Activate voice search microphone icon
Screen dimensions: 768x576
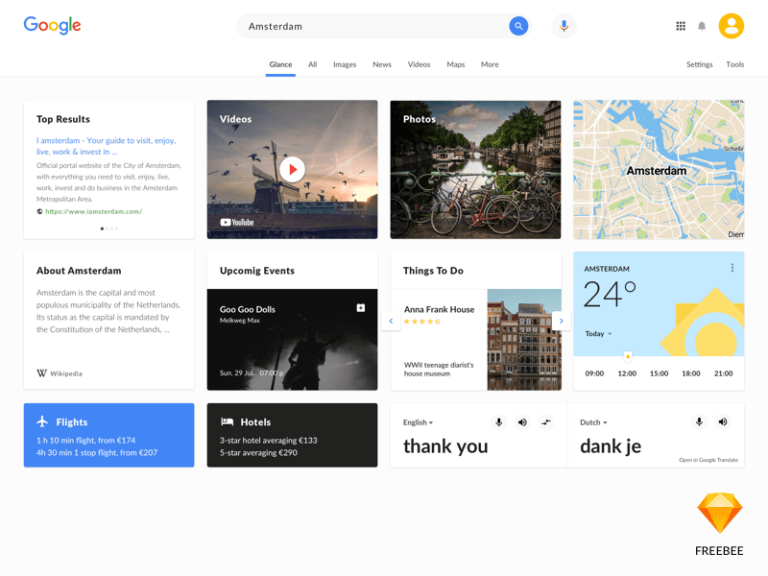coord(564,26)
